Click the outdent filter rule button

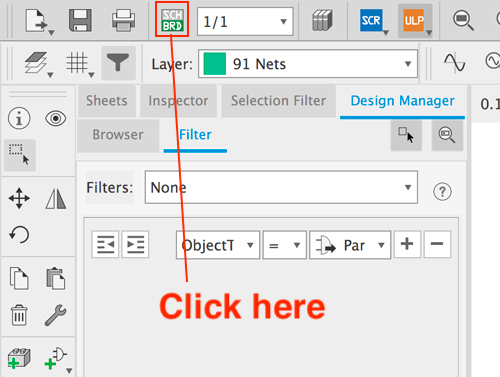[105, 244]
